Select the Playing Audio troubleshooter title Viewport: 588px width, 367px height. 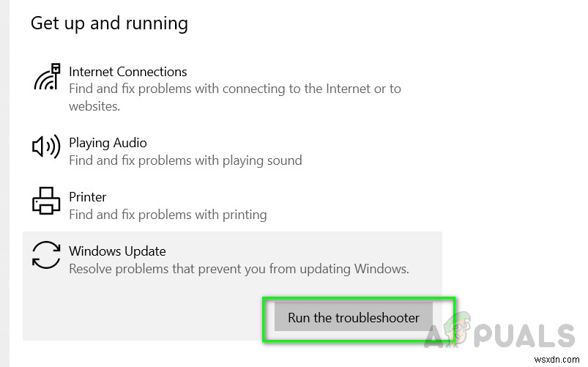(x=108, y=143)
